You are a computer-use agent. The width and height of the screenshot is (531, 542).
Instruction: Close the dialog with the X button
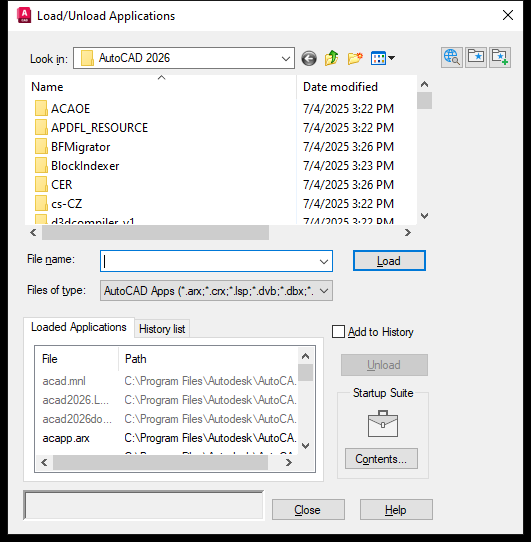click(x=508, y=15)
